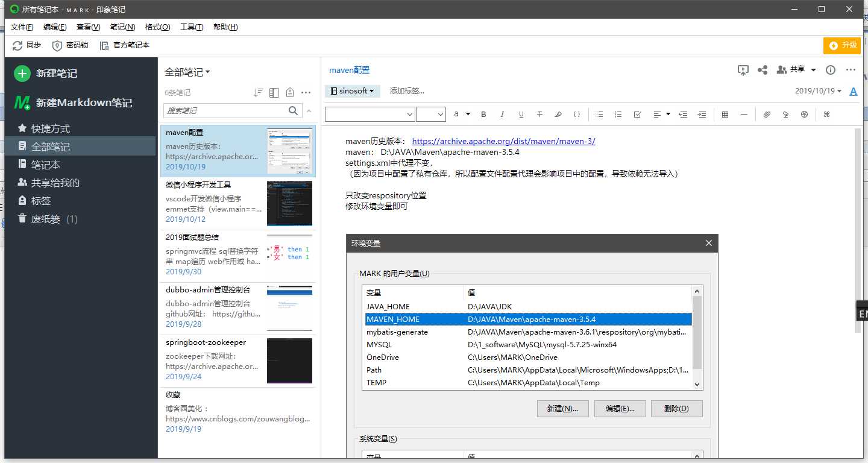Image resolution: width=868 pixels, height=463 pixels.
Task: Open the 工具(T) menu
Action: [192, 27]
